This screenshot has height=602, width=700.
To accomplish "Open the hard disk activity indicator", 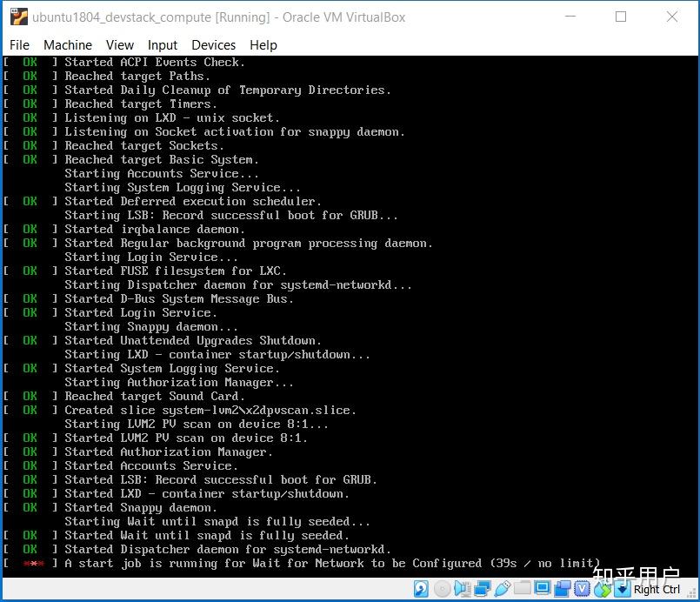I will [x=421, y=589].
